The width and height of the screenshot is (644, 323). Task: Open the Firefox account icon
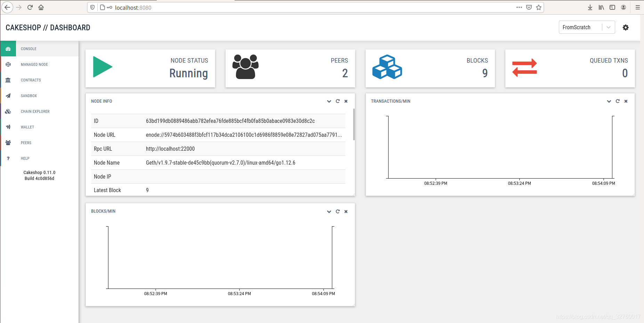point(623,7)
